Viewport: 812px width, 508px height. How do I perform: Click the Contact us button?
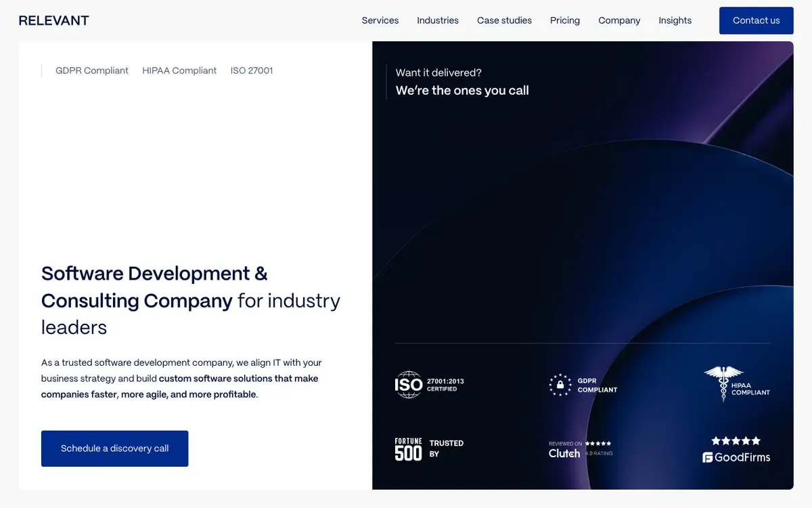point(757,20)
